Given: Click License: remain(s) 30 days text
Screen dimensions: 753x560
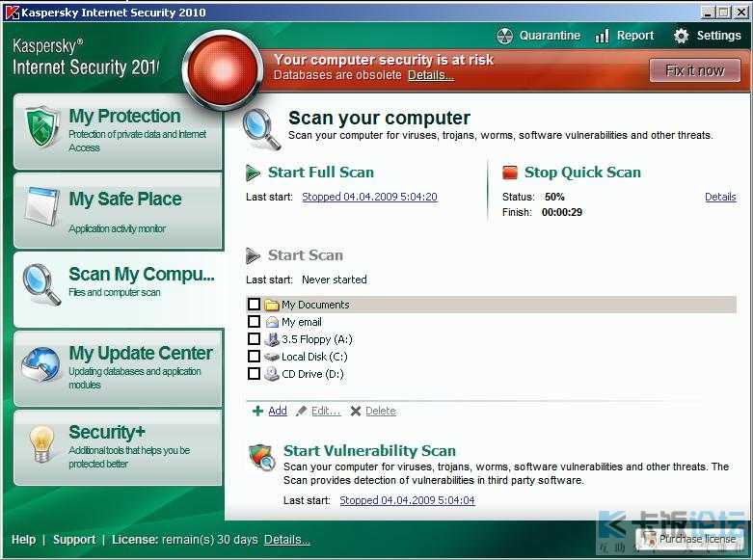Looking at the screenshot, I should (x=185, y=540).
